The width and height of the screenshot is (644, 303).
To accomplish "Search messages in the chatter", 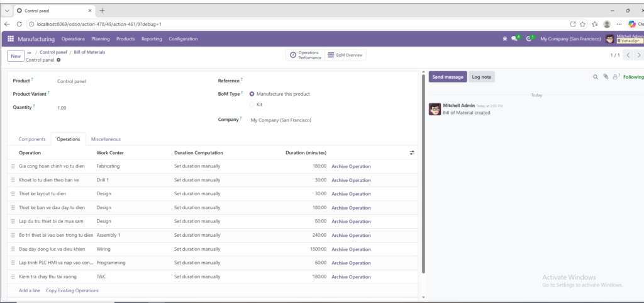I will click(596, 77).
